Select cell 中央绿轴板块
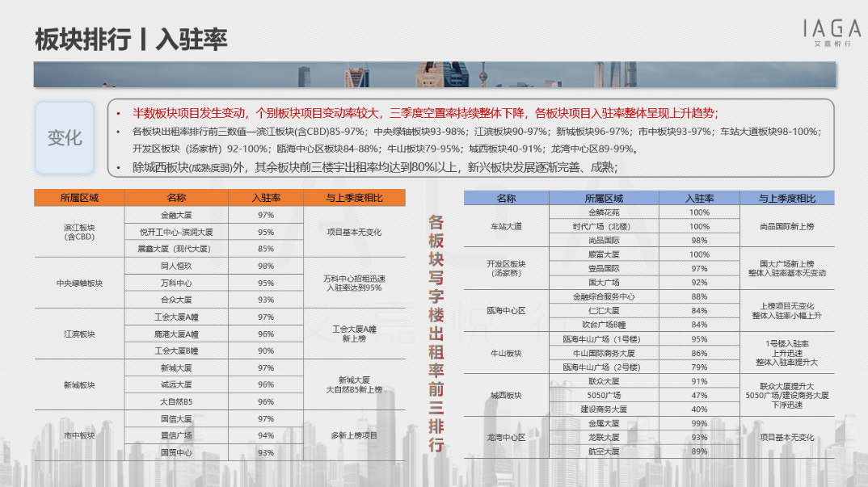Image resolution: width=868 pixels, height=487 pixels. pyautogui.click(x=79, y=283)
